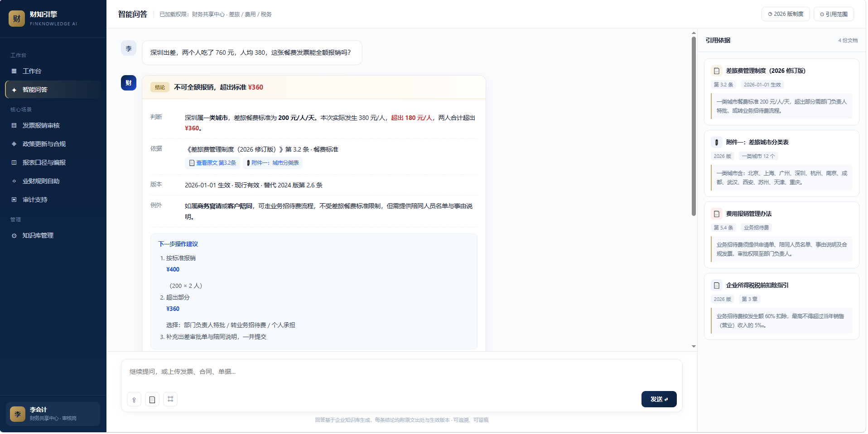Click the 财 assistant avatar icon

[x=129, y=83]
